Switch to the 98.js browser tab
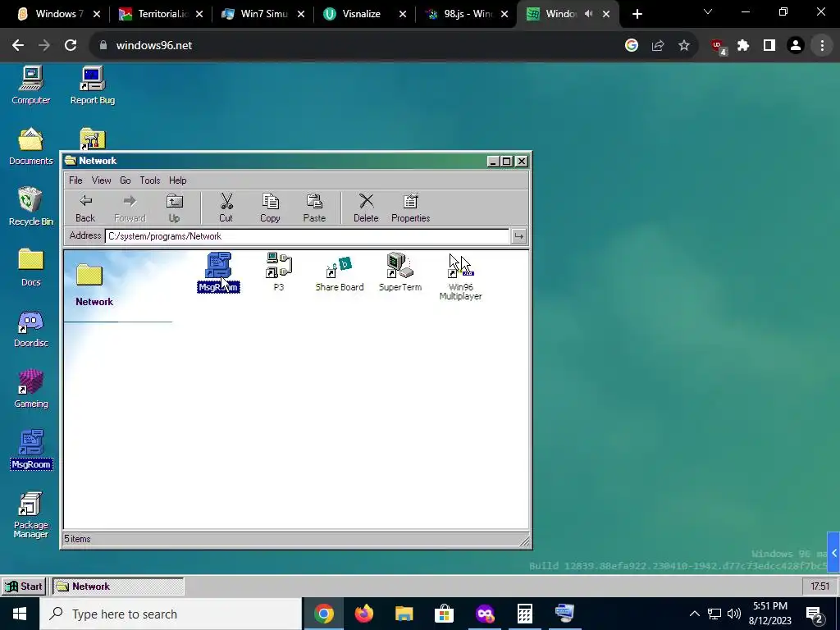This screenshot has width=840, height=630. 466,14
